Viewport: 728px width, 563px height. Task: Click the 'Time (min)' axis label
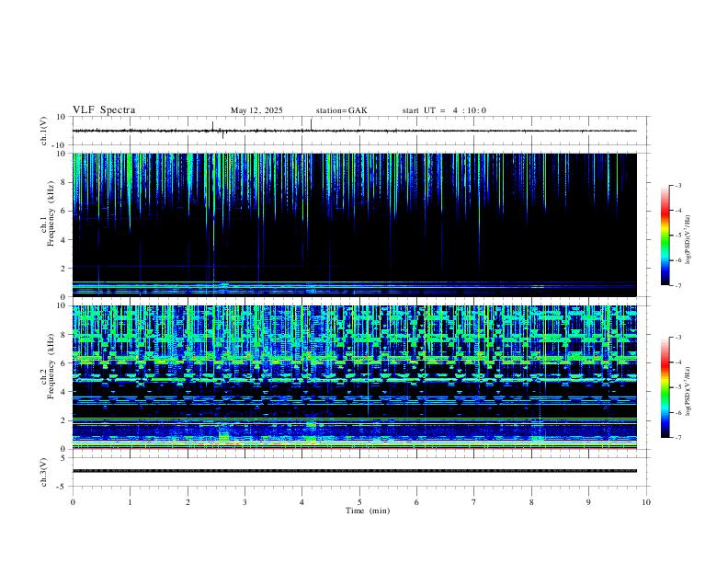(368, 511)
